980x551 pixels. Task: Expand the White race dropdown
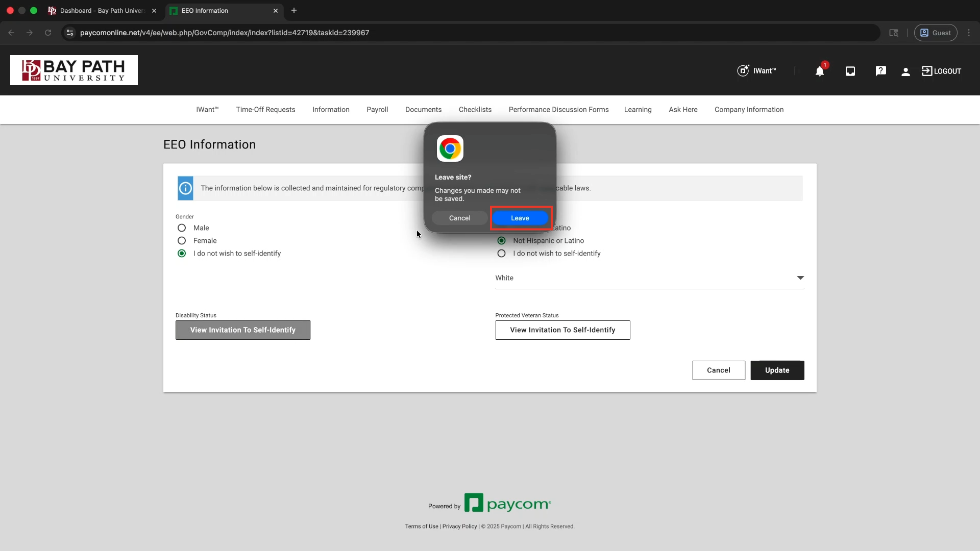pyautogui.click(x=800, y=278)
